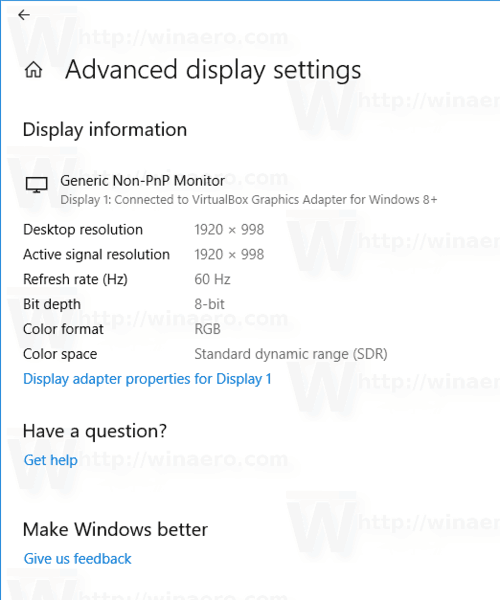The width and height of the screenshot is (500, 600).
Task: Select the Have a question? heading
Action: tap(95, 431)
